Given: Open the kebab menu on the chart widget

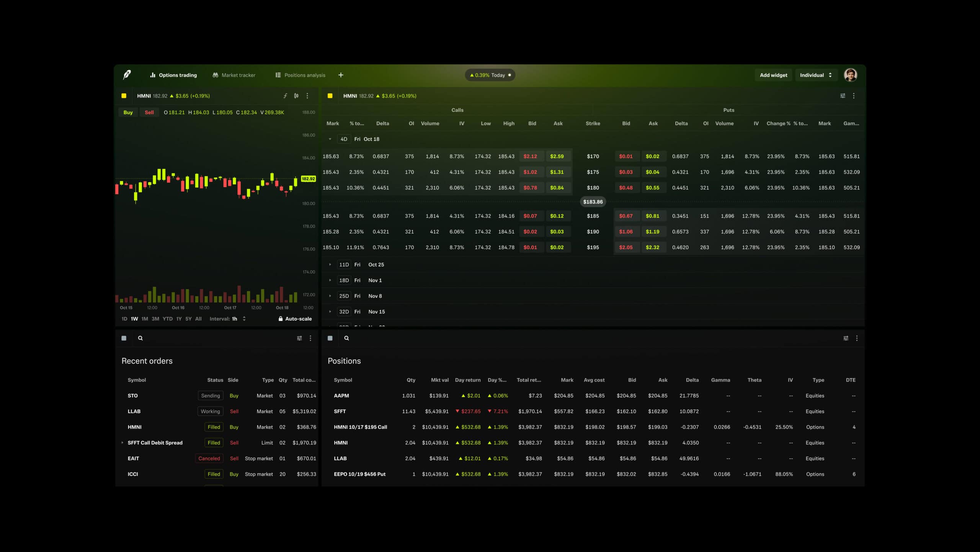Looking at the screenshot, I should point(307,96).
